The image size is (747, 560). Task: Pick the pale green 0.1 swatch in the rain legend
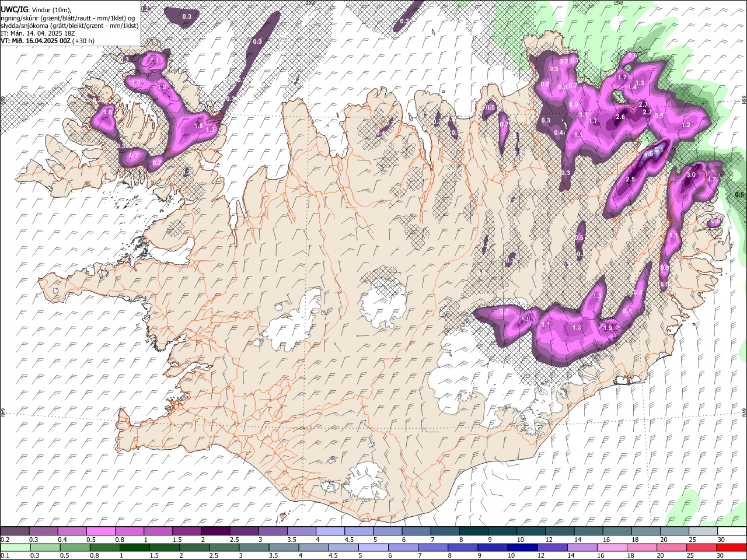point(15,547)
